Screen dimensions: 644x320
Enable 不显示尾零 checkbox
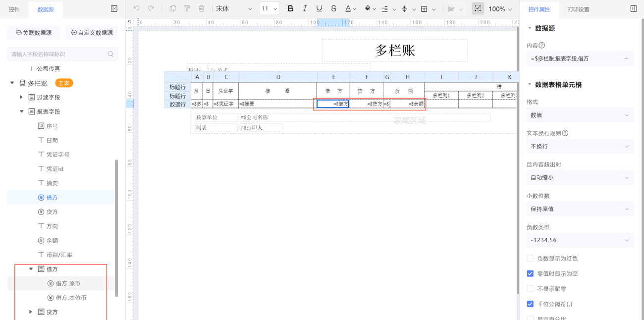tap(530, 289)
